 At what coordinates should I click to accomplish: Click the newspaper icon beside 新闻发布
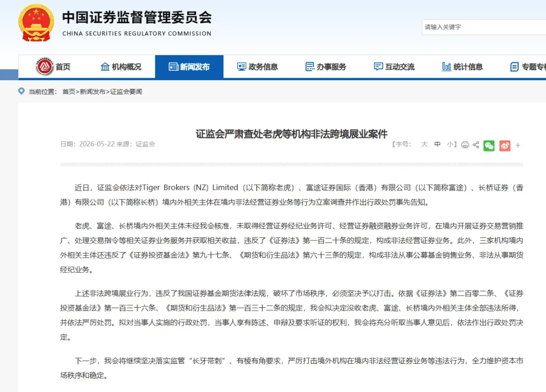point(173,67)
